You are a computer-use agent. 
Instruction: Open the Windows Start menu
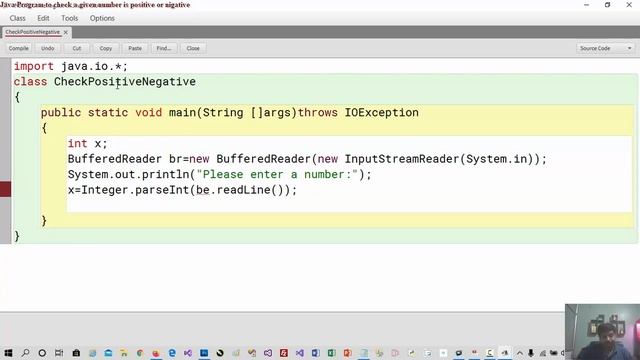(x=8, y=353)
